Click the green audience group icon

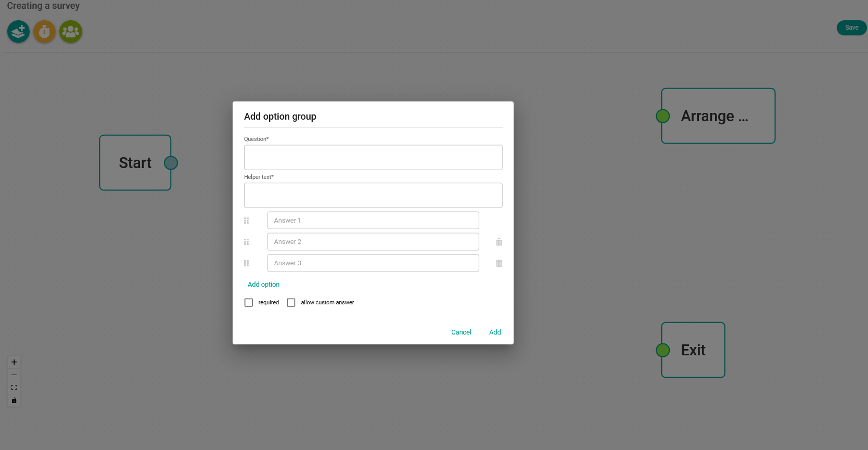[x=70, y=31]
